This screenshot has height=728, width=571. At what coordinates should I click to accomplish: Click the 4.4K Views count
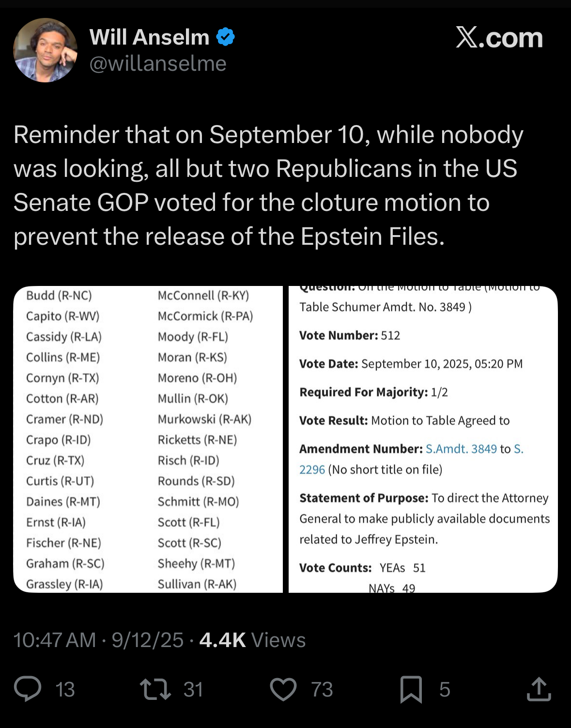252,640
